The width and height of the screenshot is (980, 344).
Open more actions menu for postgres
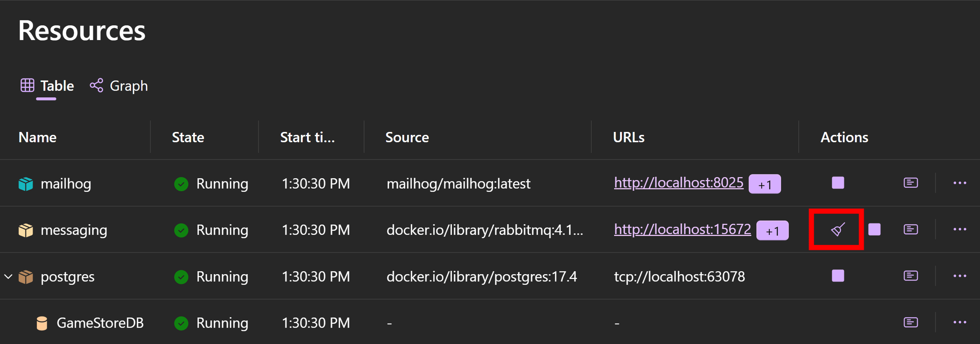(960, 276)
